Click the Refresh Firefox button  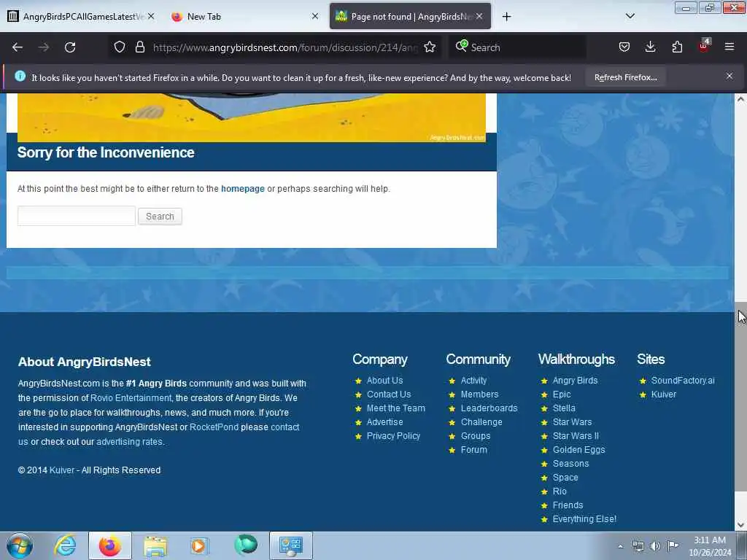[625, 77]
